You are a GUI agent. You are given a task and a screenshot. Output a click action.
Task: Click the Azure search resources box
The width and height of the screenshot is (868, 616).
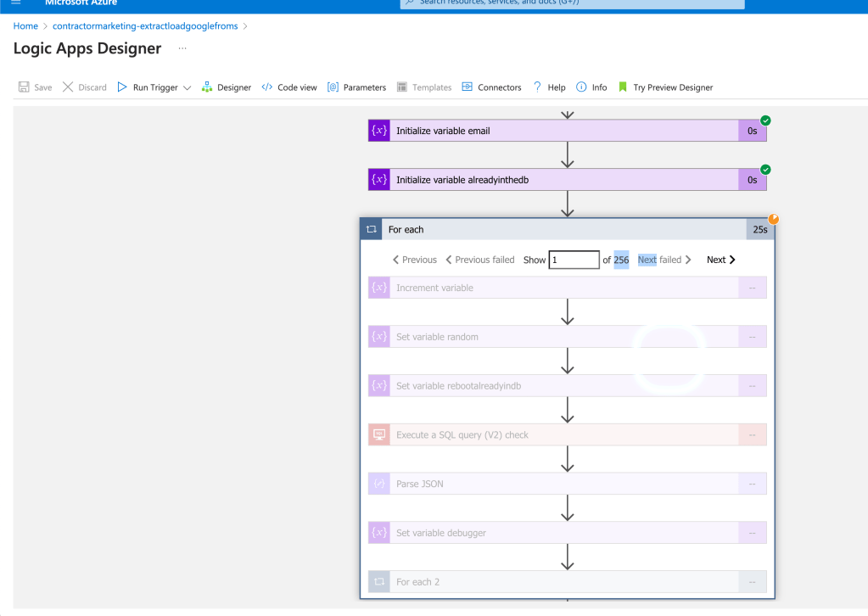573,3
